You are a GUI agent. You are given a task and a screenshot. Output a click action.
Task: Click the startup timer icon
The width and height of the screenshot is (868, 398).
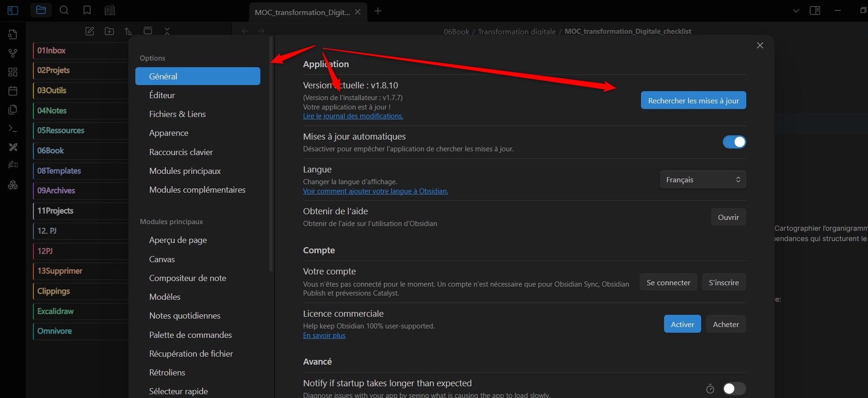click(710, 389)
